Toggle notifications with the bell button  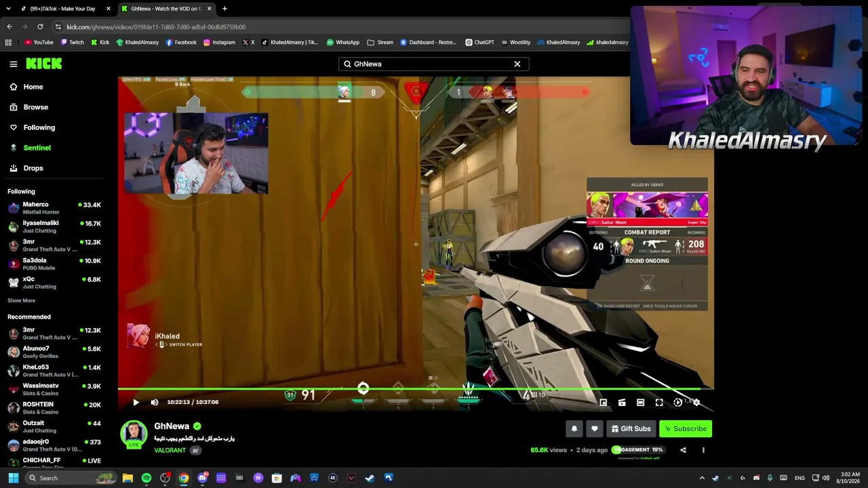pyautogui.click(x=574, y=428)
